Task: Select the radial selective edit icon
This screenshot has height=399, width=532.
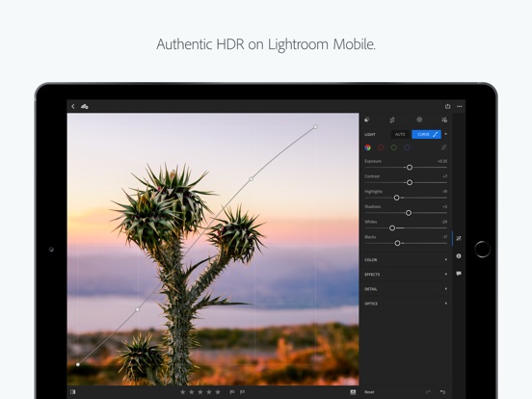Action: pyautogui.click(x=419, y=120)
